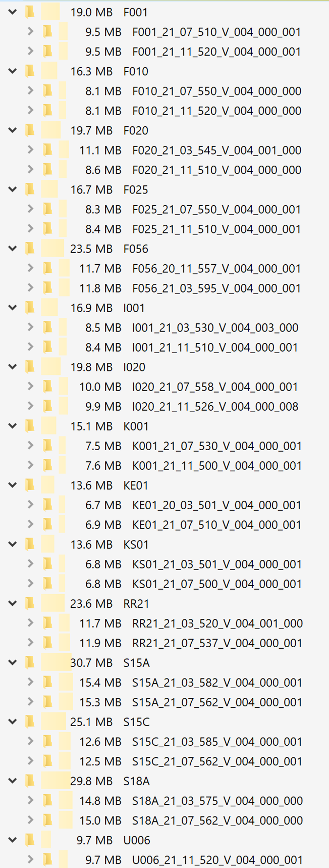Collapse the F010 folder
The width and height of the screenshot is (329, 868).
[x=13, y=71]
